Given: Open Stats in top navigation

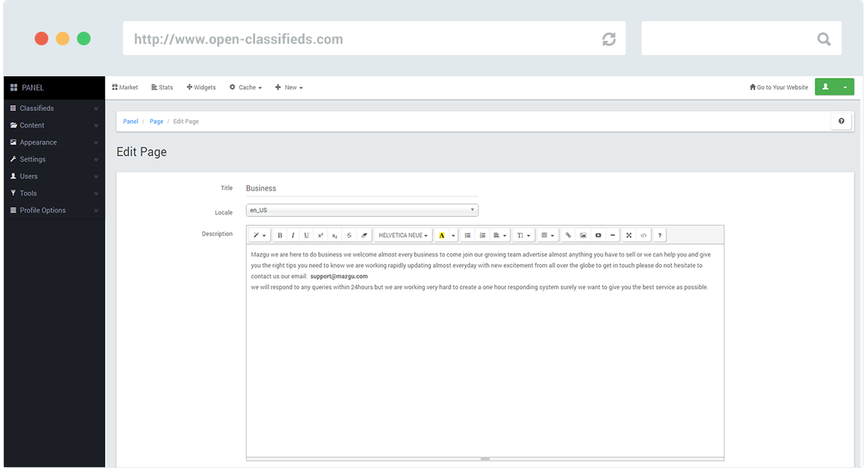Looking at the screenshot, I should tap(162, 88).
